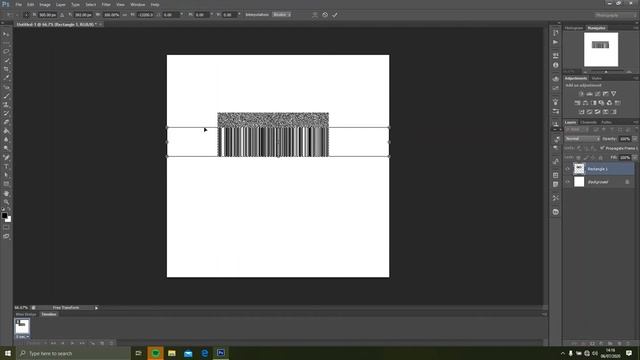Switch to the Channels tab
Viewport: 640px width, 360px height.
click(589, 122)
